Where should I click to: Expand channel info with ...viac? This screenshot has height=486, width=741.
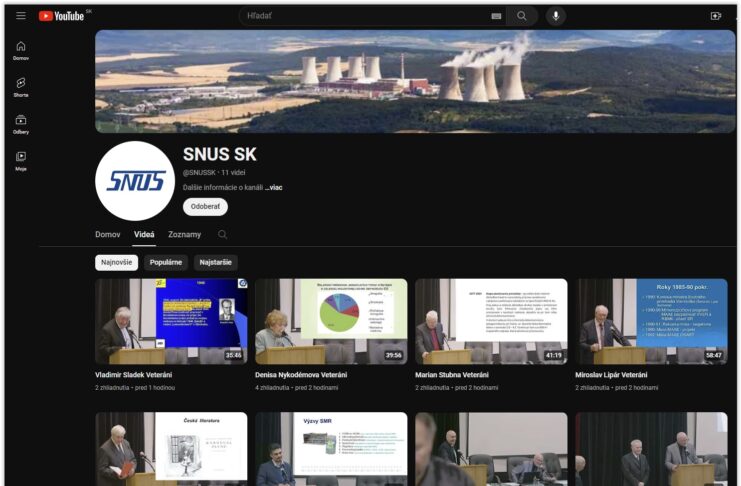(274, 188)
